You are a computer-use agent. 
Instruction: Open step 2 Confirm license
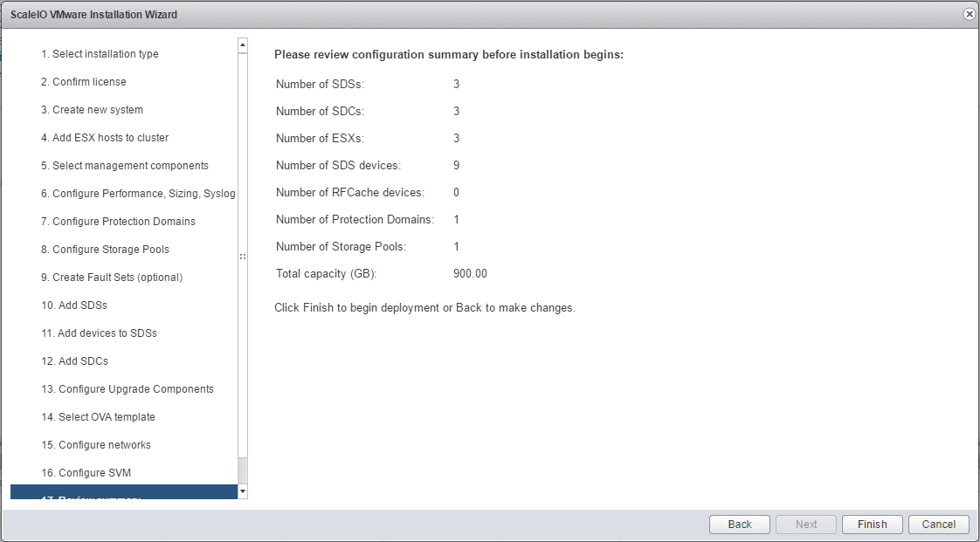84,82
